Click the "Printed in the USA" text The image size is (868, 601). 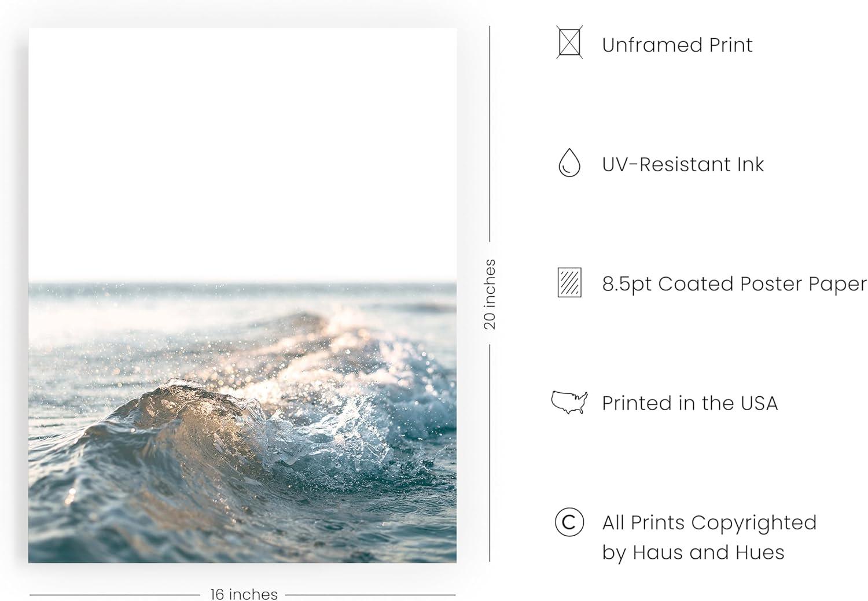690,403
